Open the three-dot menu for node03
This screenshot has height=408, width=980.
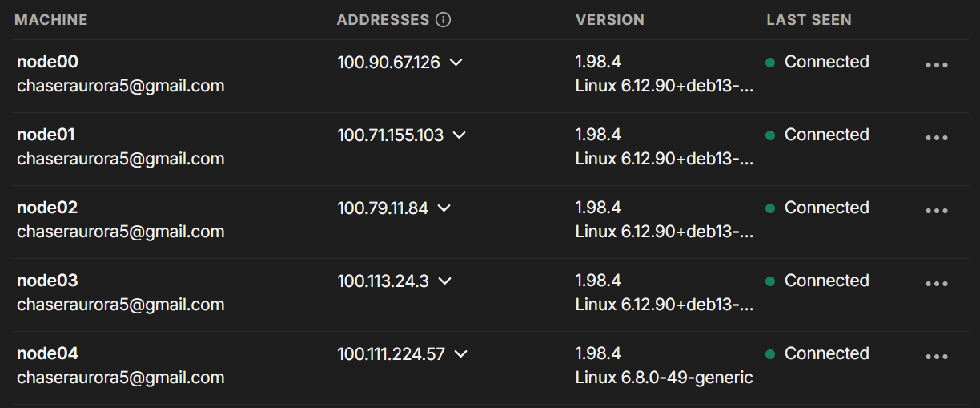[936, 284]
